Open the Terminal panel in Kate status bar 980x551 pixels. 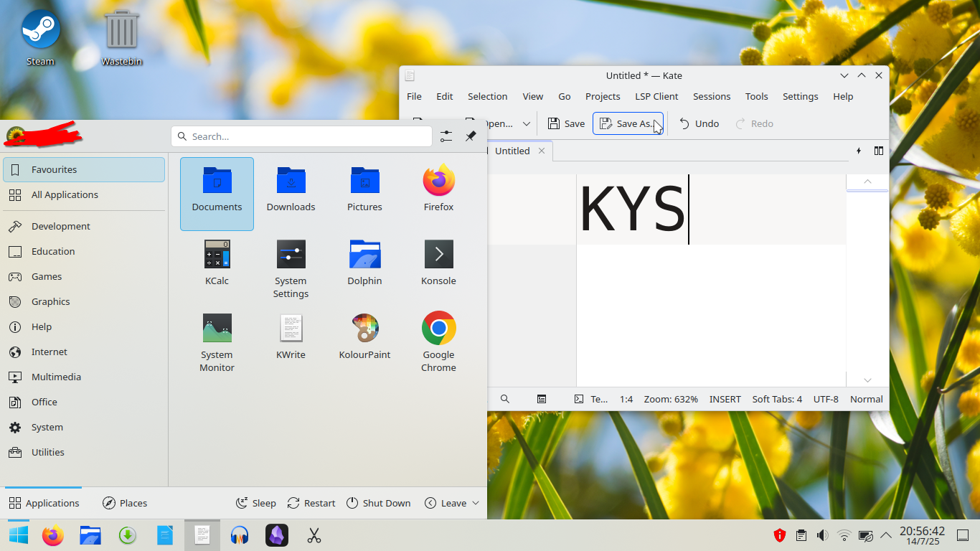click(x=590, y=399)
